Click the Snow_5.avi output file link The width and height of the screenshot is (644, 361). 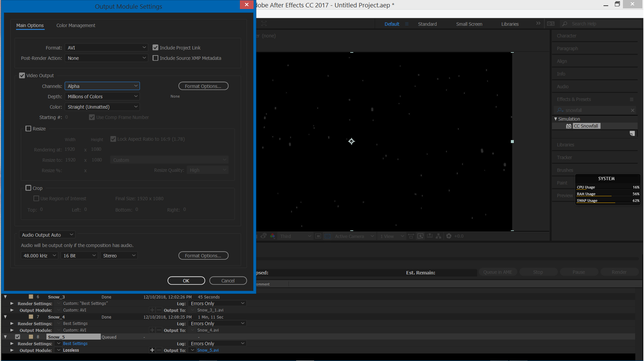coord(208,350)
